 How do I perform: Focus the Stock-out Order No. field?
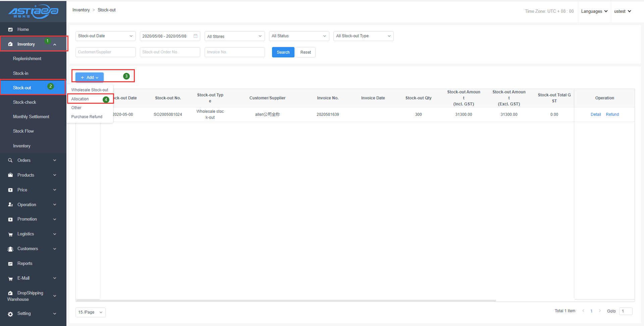[170, 52]
